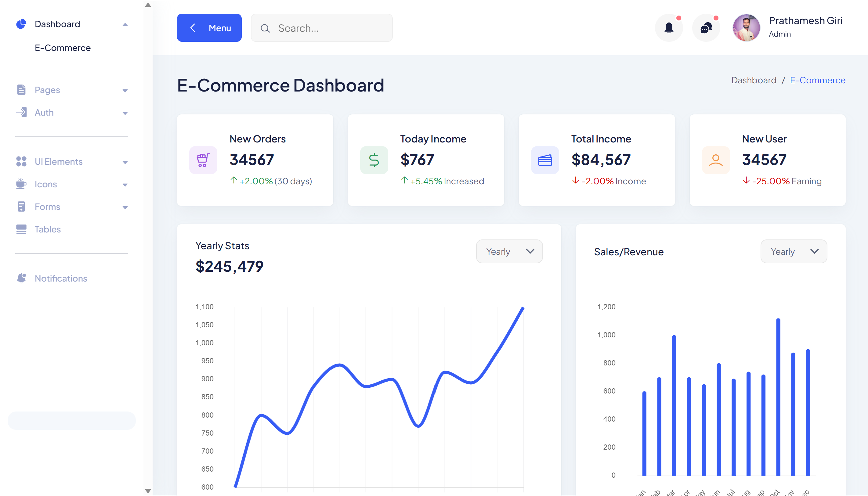The height and width of the screenshot is (496, 868).
Task: Click the search magnifier icon
Action: pos(265,28)
